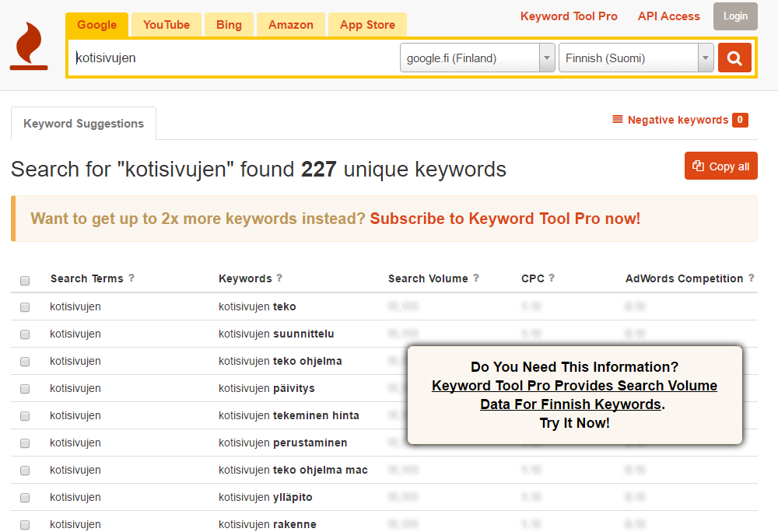
Task: Switch to the YouTube tab
Action: [x=166, y=25]
